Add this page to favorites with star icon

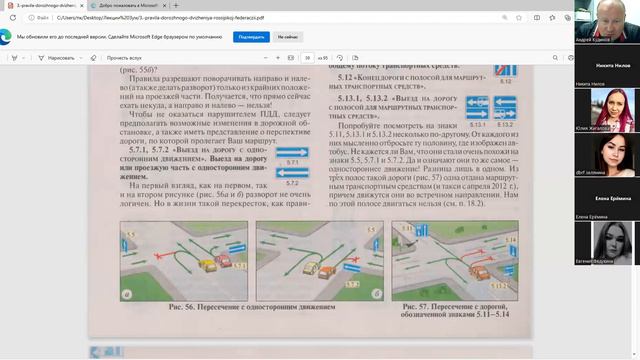519,18
